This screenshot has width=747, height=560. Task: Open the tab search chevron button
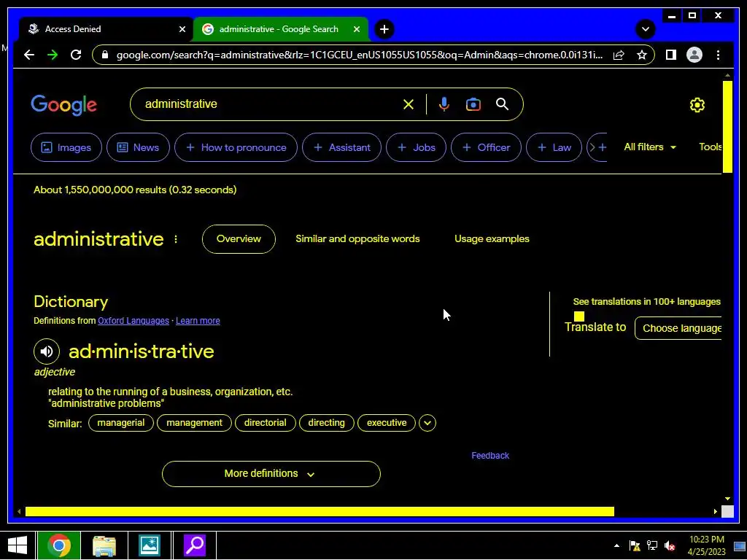coord(646,29)
